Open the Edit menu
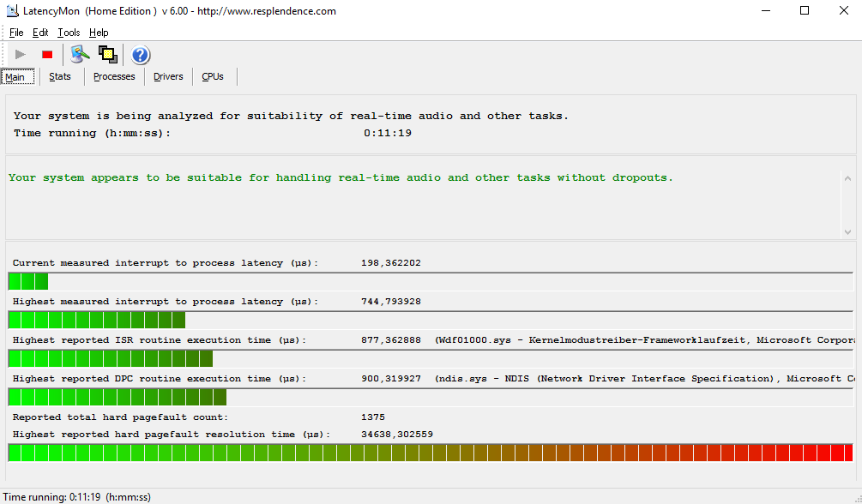This screenshot has width=862, height=504. pos(40,33)
